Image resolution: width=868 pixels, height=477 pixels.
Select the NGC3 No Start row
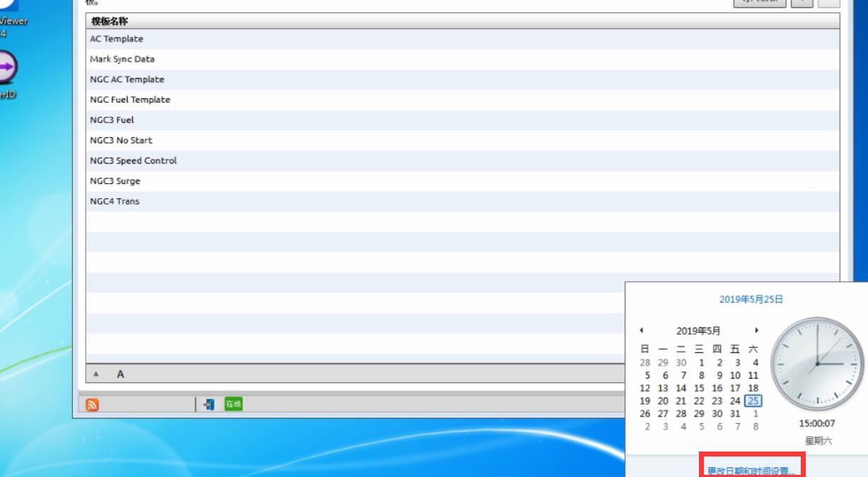463,140
